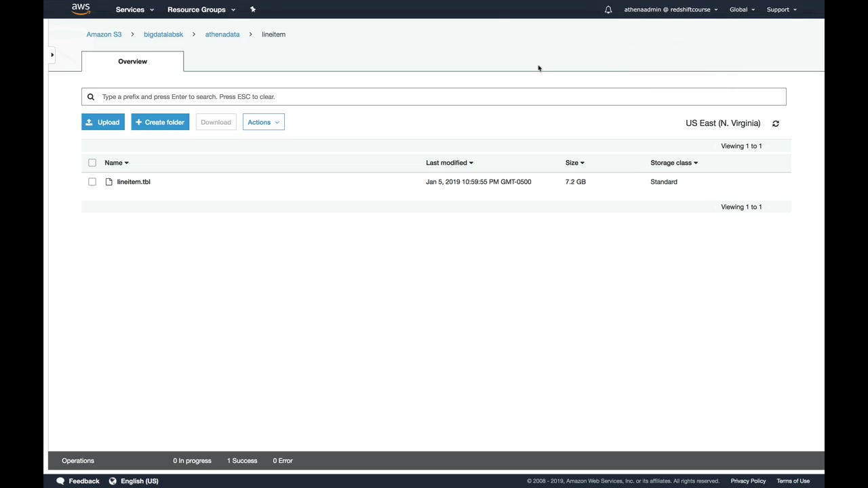
Task: Click the lineitem.tbl file icon
Action: coord(108,182)
